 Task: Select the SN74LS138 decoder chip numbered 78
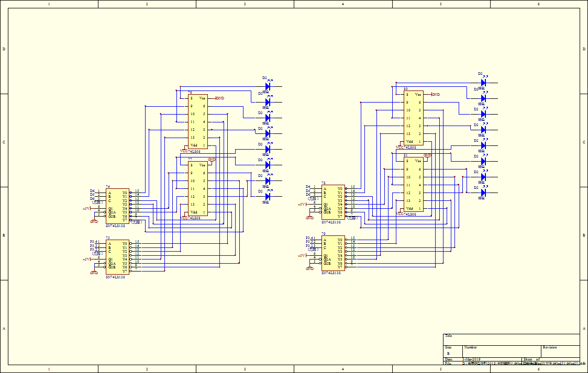(333, 201)
